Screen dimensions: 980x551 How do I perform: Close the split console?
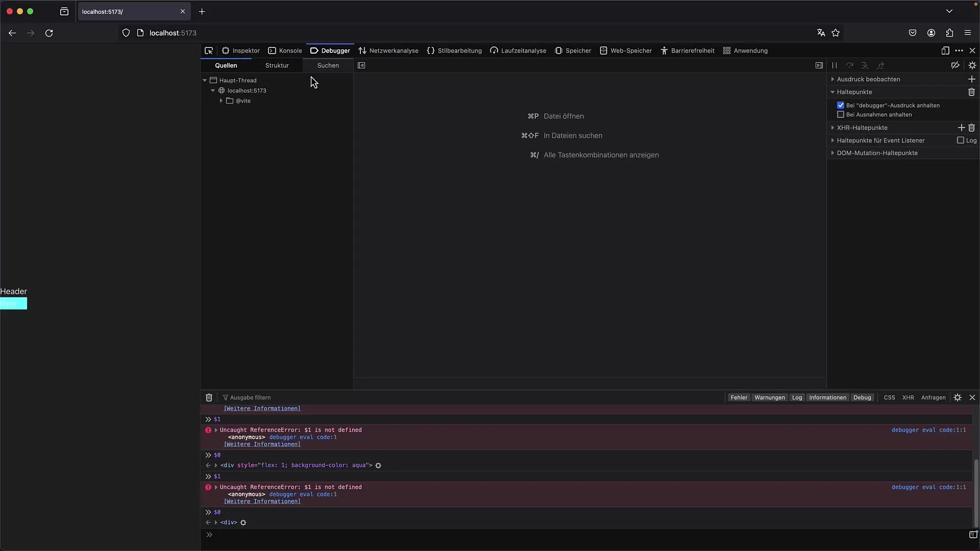click(972, 397)
